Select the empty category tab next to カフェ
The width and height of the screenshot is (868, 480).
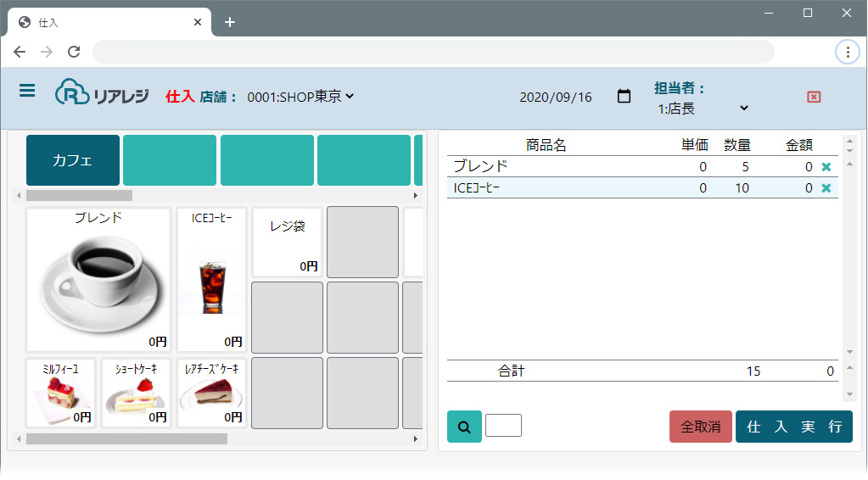click(x=170, y=160)
